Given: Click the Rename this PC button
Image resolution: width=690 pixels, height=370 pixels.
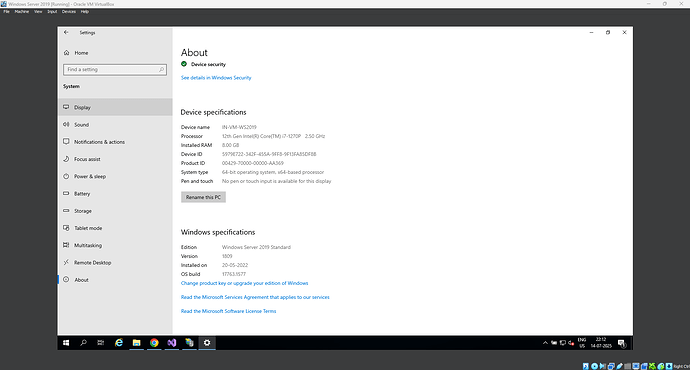Looking at the screenshot, I should point(203,197).
